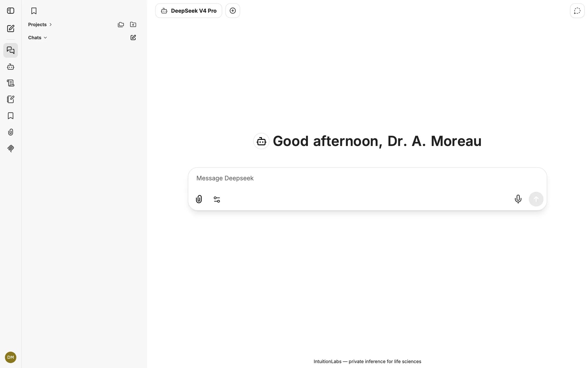The height and width of the screenshot is (368, 588).
Task: Click the IntuitionLabs footer text
Action: [x=367, y=362]
